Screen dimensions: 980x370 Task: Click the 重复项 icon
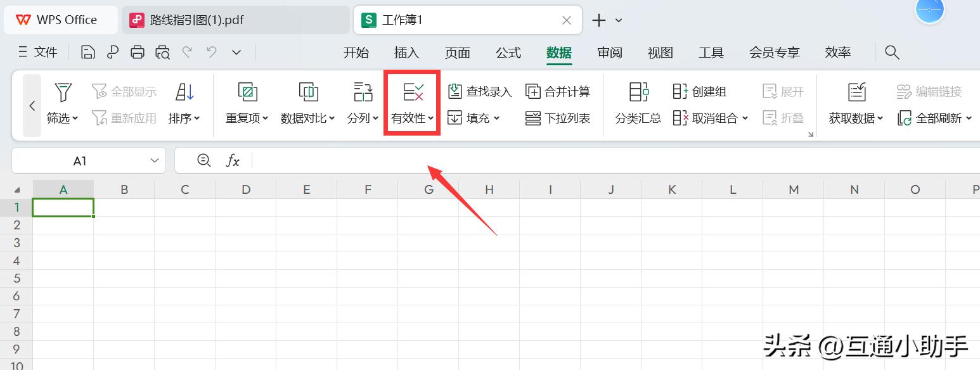(x=247, y=92)
